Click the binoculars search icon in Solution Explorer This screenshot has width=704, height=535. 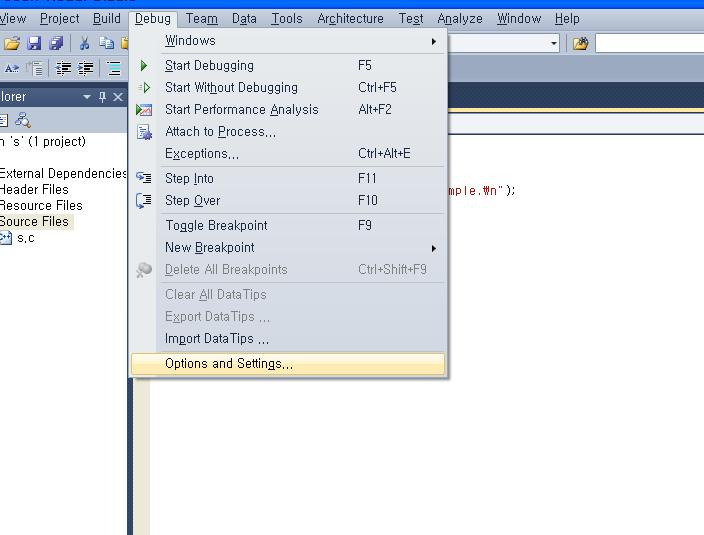[23, 120]
